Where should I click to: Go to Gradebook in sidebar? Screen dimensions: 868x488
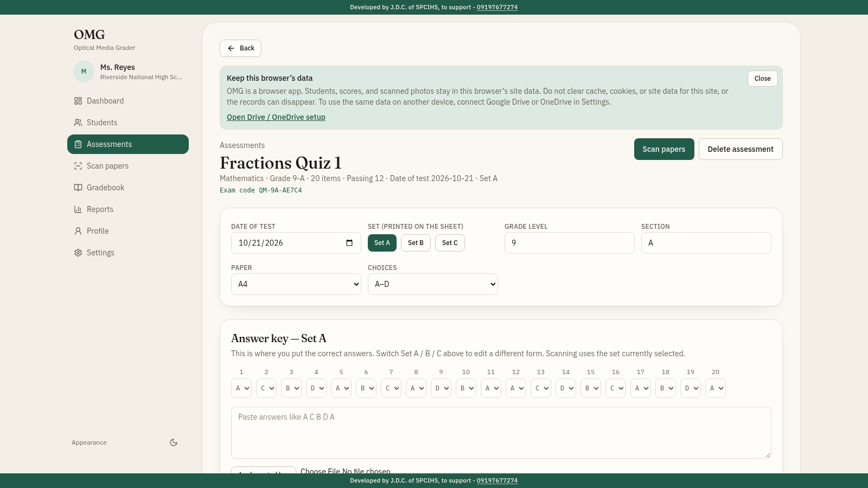pyautogui.click(x=128, y=188)
